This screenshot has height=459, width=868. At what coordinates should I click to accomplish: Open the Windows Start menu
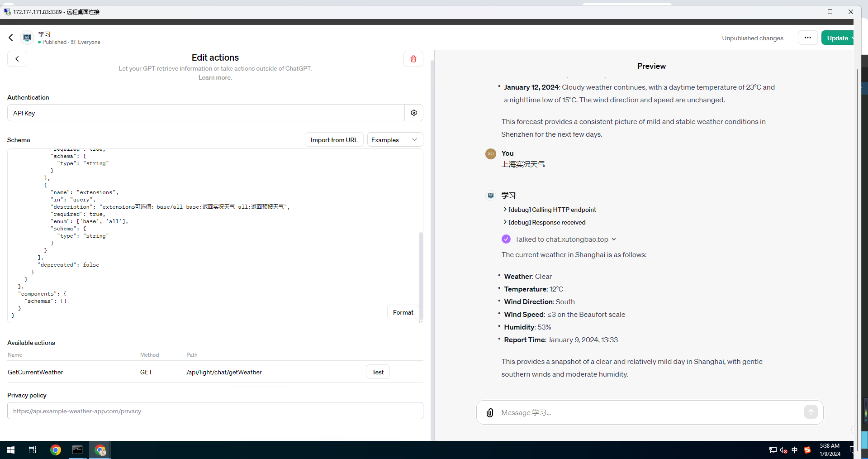(11, 450)
